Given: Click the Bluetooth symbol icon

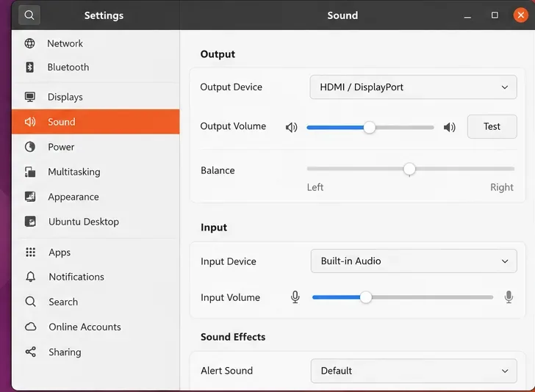Looking at the screenshot, I should (x=29, y=67).
